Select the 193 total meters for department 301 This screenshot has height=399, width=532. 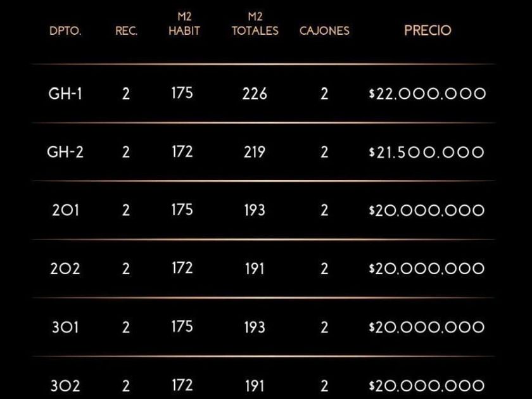tap(255, 327)
